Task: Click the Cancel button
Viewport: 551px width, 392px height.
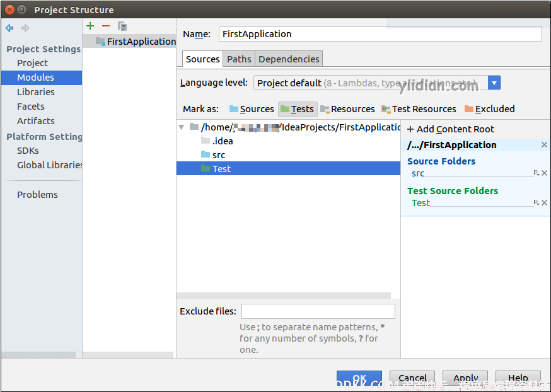Action: coord(412,379)
